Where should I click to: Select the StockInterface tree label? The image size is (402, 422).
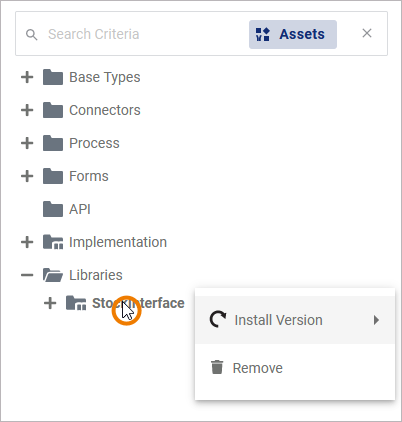point(138,303)
